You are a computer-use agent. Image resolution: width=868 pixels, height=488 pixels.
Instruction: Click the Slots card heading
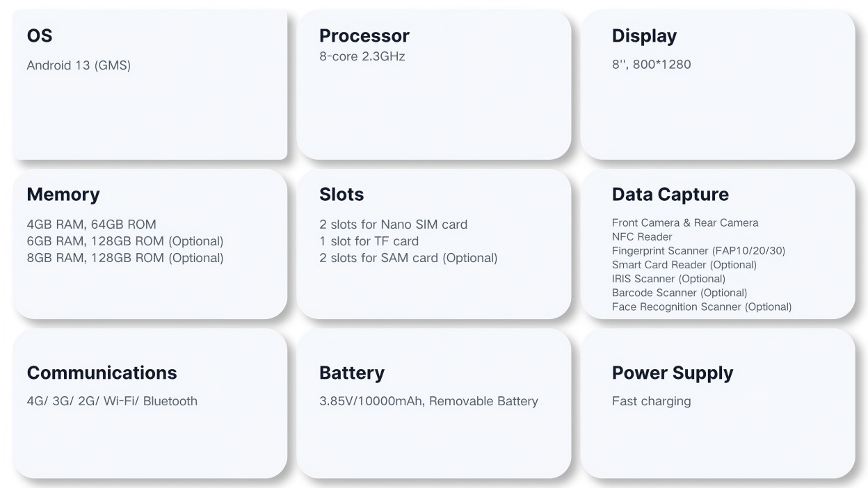[341, 195]
